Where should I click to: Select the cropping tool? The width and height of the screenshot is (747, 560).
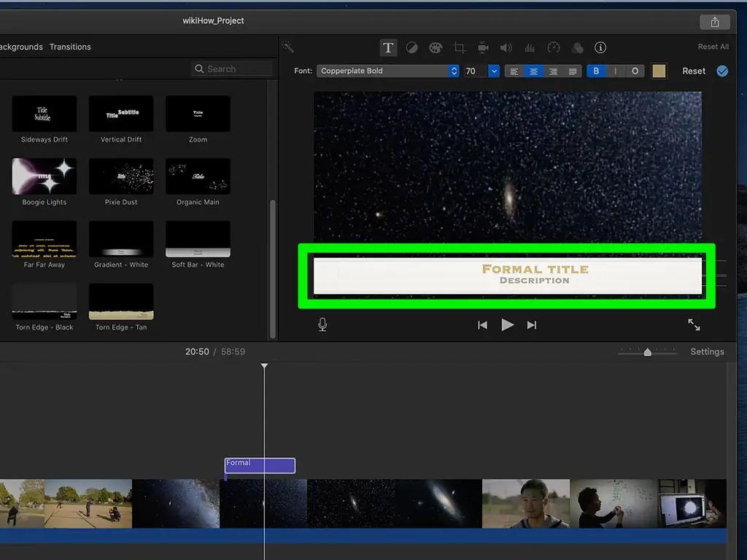click(460, 47)
